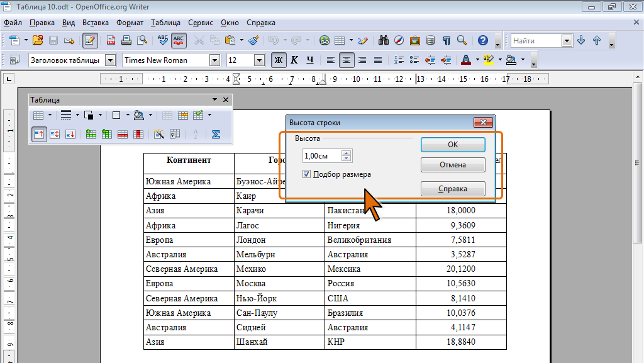This screenshot has height=363, width=644.
Task: Click the Split Cells icon
Action: point(183,115)
